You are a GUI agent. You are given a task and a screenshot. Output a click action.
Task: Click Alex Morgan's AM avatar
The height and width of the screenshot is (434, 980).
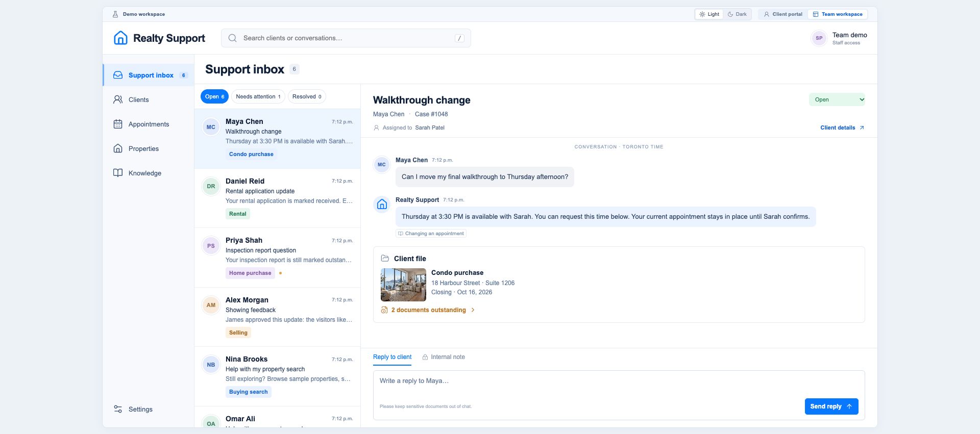point(211,305)
